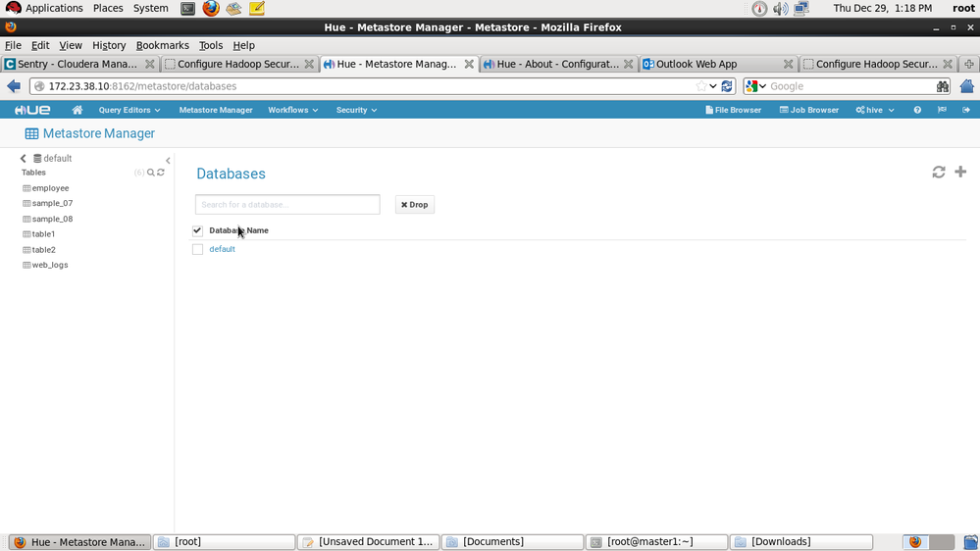Launch Firefox from top panel
Viewport: 980px width, 551px height.
211,8
